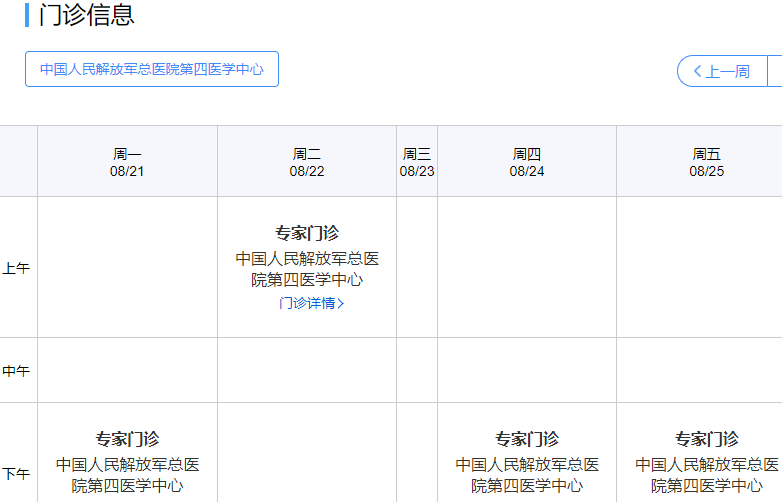
Task: Click the empty Monday morning schedule cell
Action: click(127, 268)
